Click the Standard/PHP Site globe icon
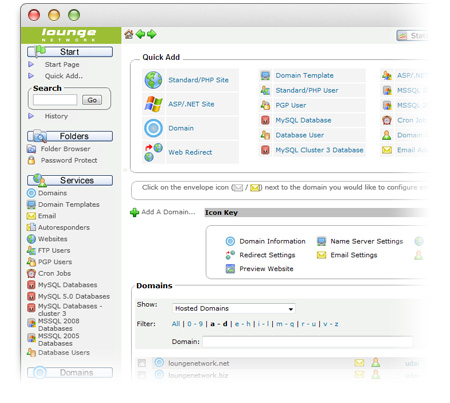 153,80
